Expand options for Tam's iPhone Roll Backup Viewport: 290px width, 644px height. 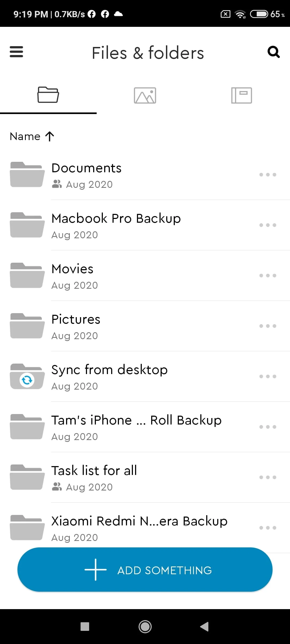pos(268,427)
